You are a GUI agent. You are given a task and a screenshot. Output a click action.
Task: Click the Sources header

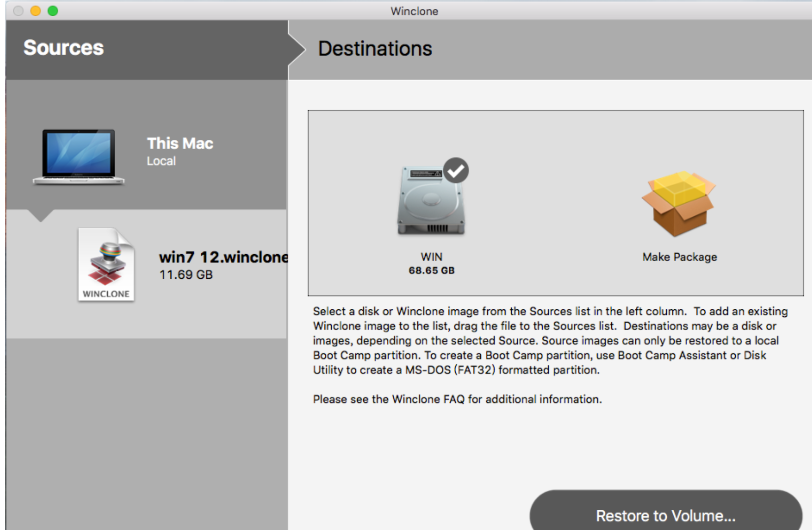(x=63, y=48)
